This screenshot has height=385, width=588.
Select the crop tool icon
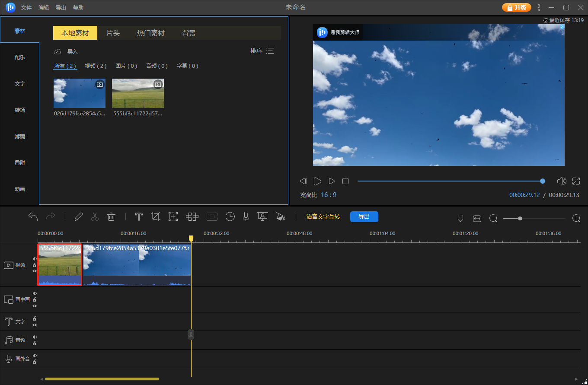tap(156, 217)
